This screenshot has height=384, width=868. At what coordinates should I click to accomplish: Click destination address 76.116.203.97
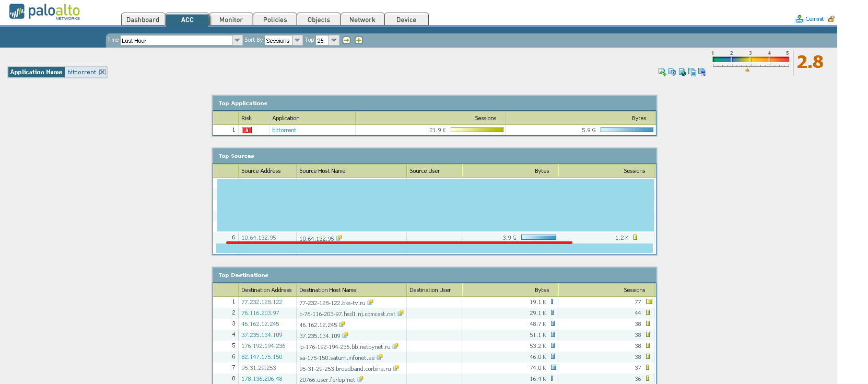[260, 313]
